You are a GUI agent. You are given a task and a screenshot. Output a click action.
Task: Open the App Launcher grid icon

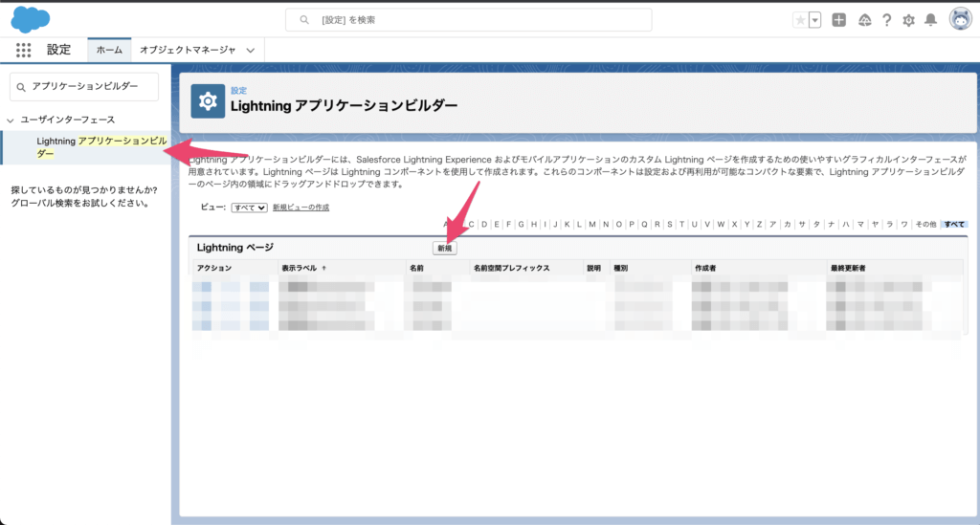tap(23, 50)
